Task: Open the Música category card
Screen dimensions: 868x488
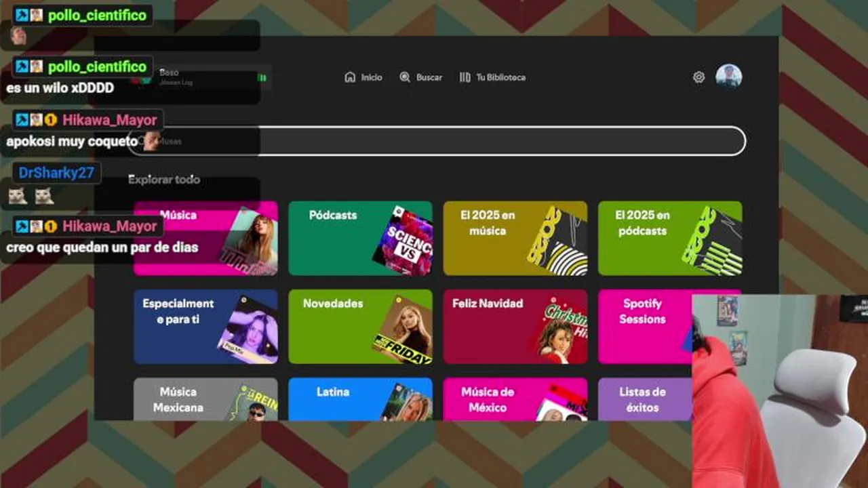Action: pos(205,238)
